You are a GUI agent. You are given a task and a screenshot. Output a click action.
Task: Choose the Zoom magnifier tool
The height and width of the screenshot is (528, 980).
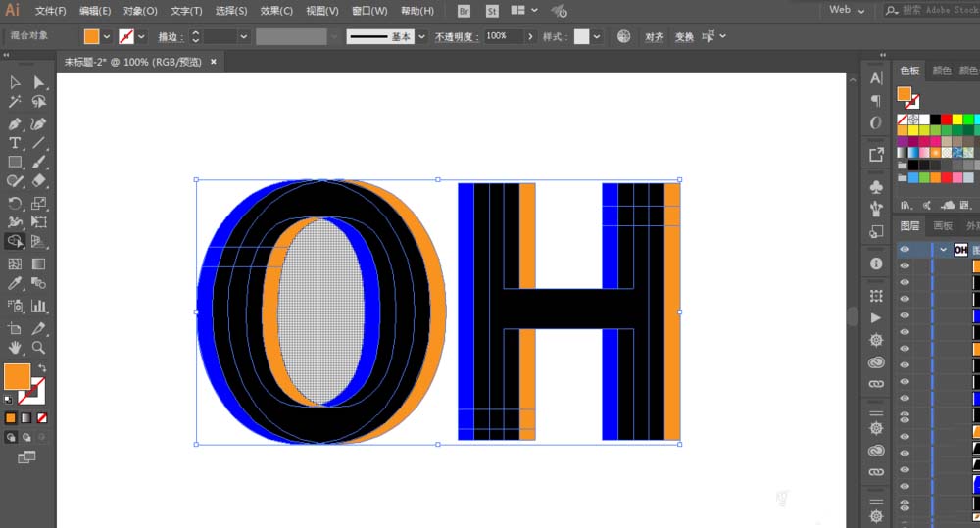(x=39, y=348)
